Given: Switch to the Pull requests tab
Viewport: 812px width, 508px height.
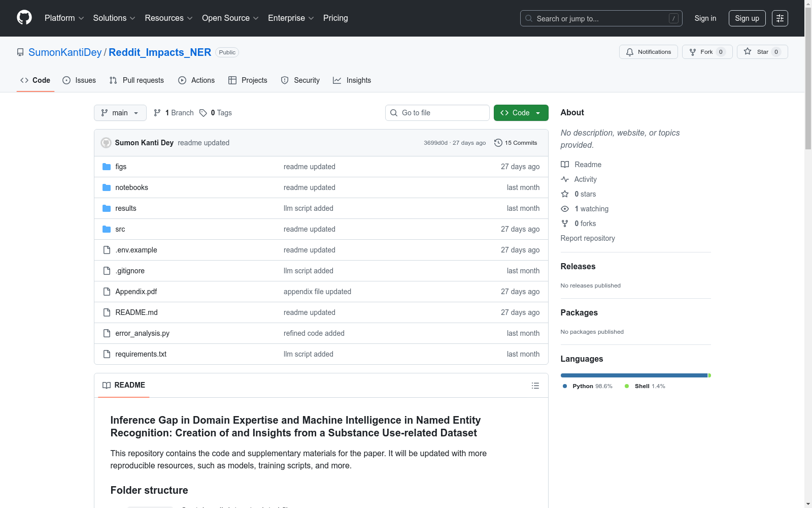Looking at the screenshot, I should 137,80.
